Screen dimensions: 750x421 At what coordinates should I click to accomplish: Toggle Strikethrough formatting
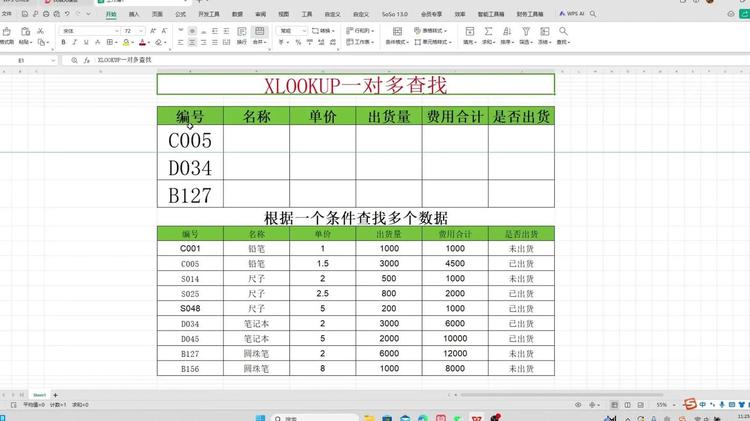coord(98,42)
